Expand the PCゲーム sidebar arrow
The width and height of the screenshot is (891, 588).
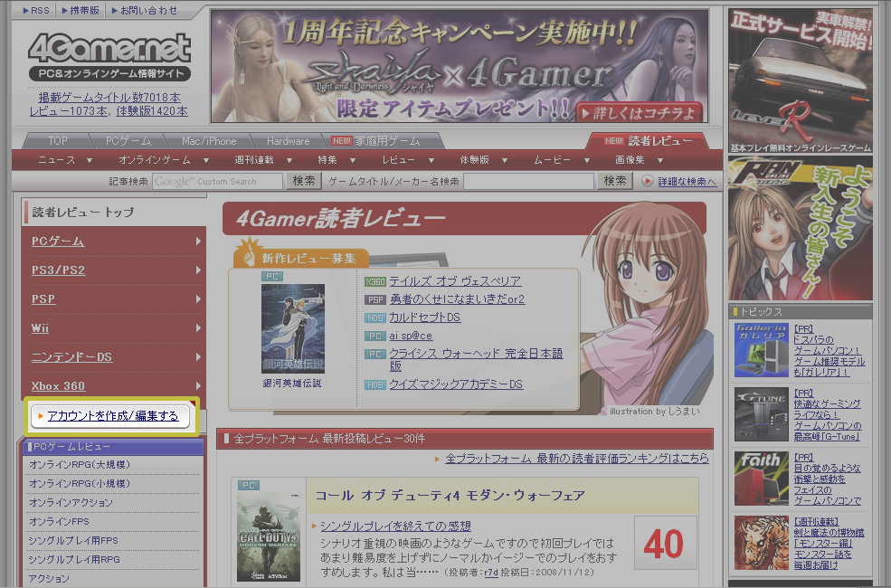[x=198, y=242]
